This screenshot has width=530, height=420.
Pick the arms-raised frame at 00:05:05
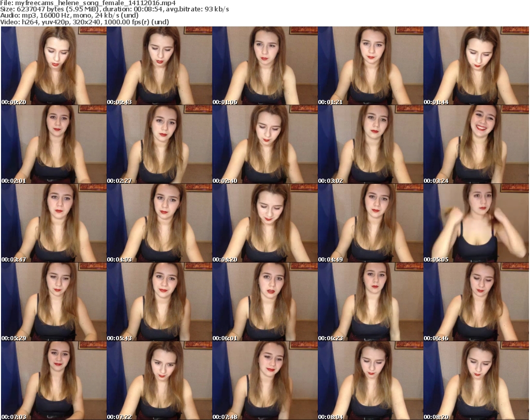[476, 223]
